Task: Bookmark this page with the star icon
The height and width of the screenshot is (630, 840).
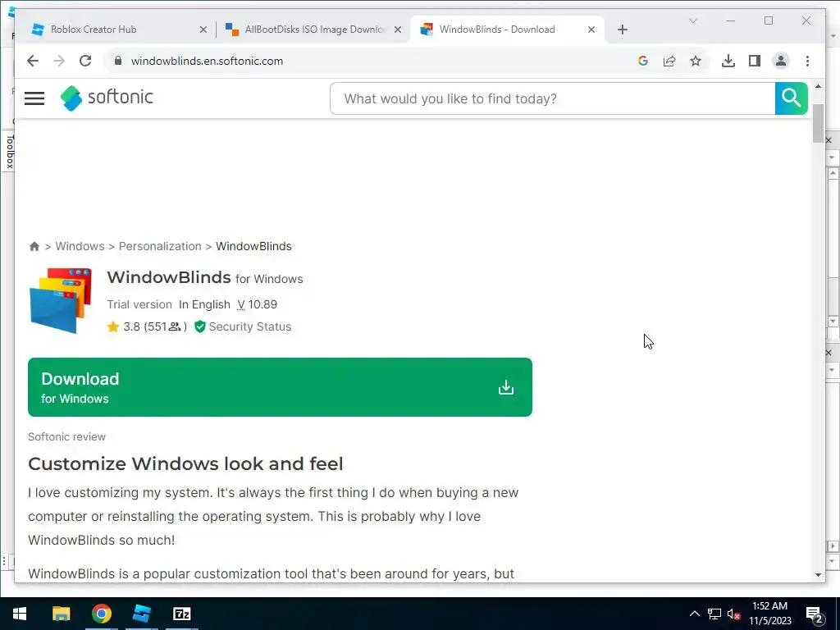Action: point(696,61)
